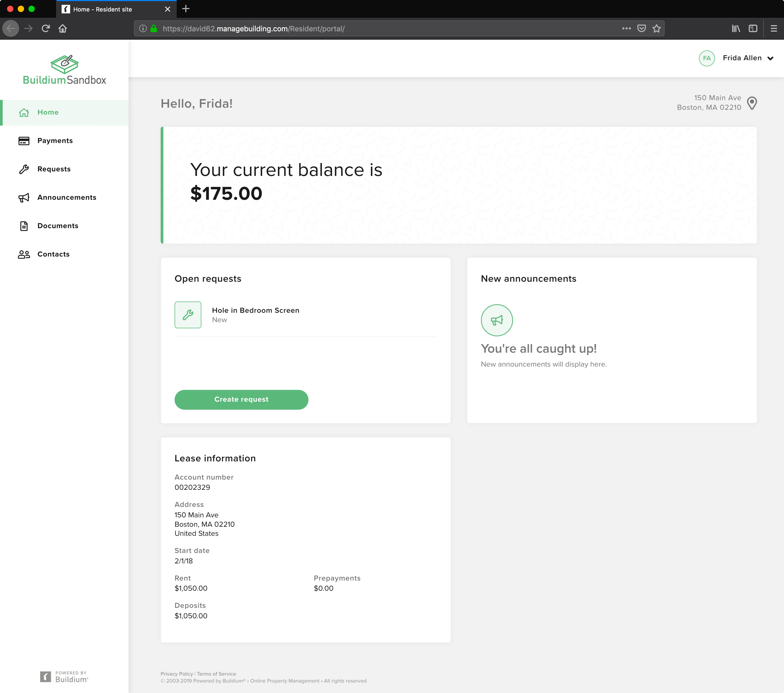Open the Privacy Policy link
The height and width of the screenshot is (693, 784).
click(176, 674)
